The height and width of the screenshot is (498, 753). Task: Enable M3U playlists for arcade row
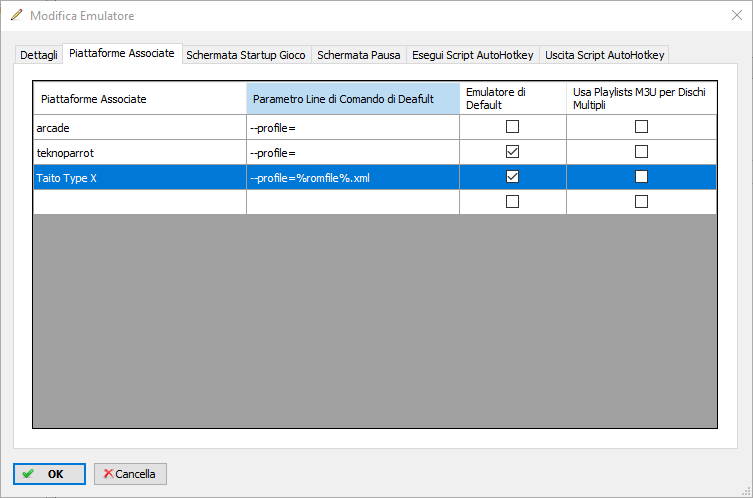tap(641, 127)
